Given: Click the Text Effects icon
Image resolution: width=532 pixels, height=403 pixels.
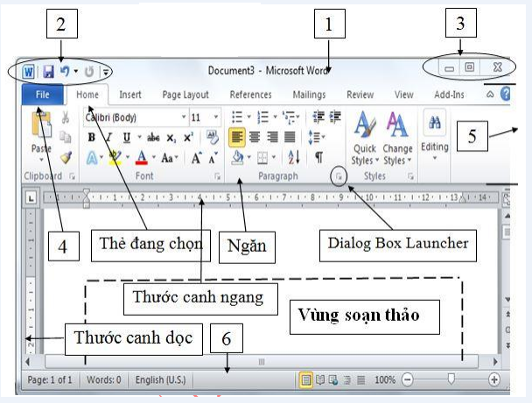Looking at the screenshot, I should click(x=92, y=158).
